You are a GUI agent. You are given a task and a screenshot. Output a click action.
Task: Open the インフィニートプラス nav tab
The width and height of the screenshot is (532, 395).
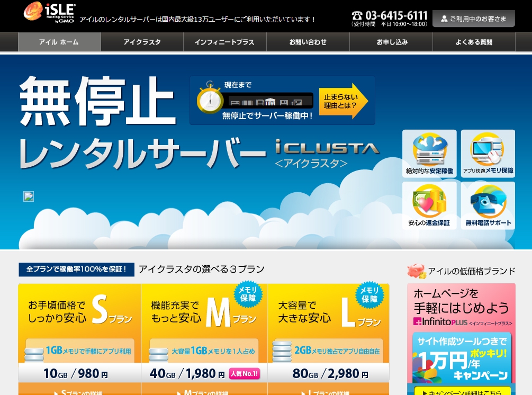coord(224,42)
